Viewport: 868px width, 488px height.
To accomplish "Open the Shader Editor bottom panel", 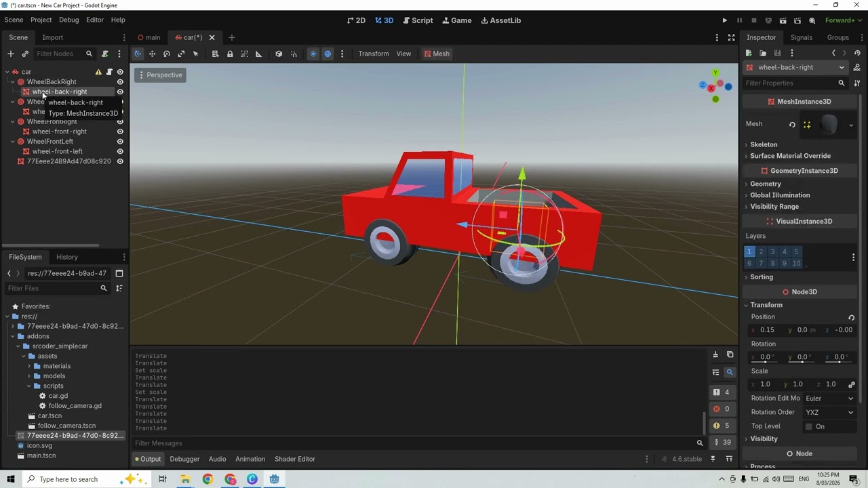I will (x=295, y=459).
